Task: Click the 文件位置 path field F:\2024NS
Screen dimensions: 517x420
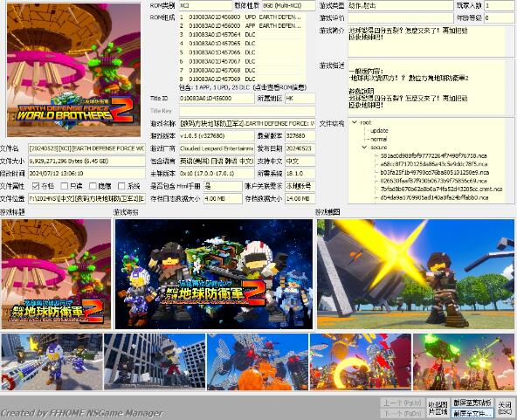Action: click(86, 198)
